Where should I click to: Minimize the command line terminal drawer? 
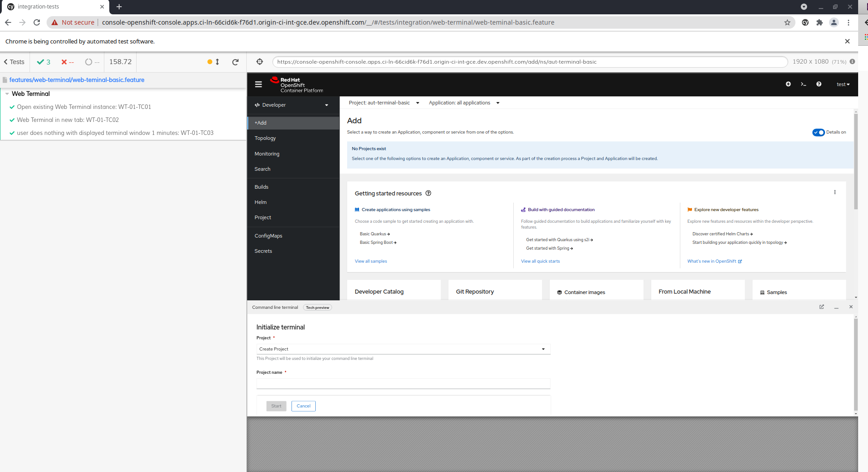pyautogui.click(x=836, y=307)
